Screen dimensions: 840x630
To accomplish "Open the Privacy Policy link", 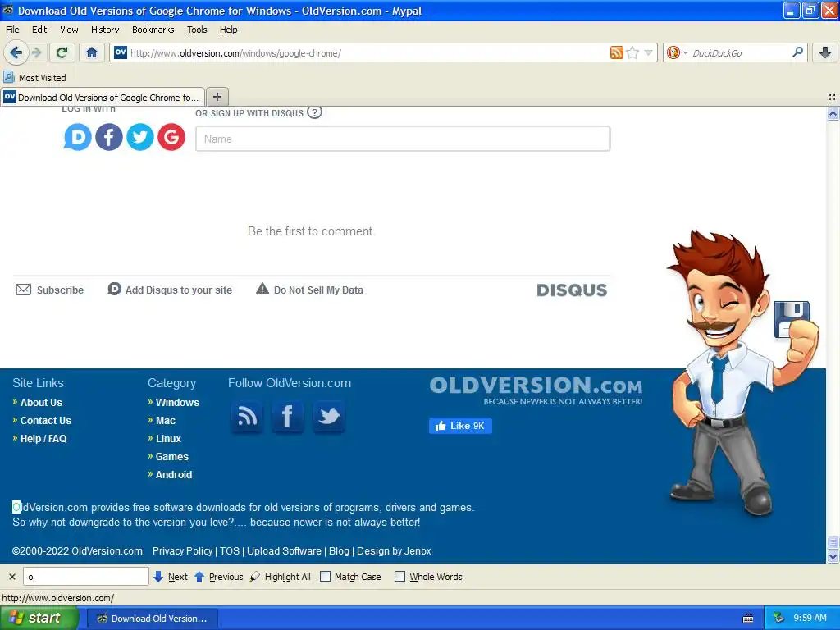I will click(x=182, y=550).
